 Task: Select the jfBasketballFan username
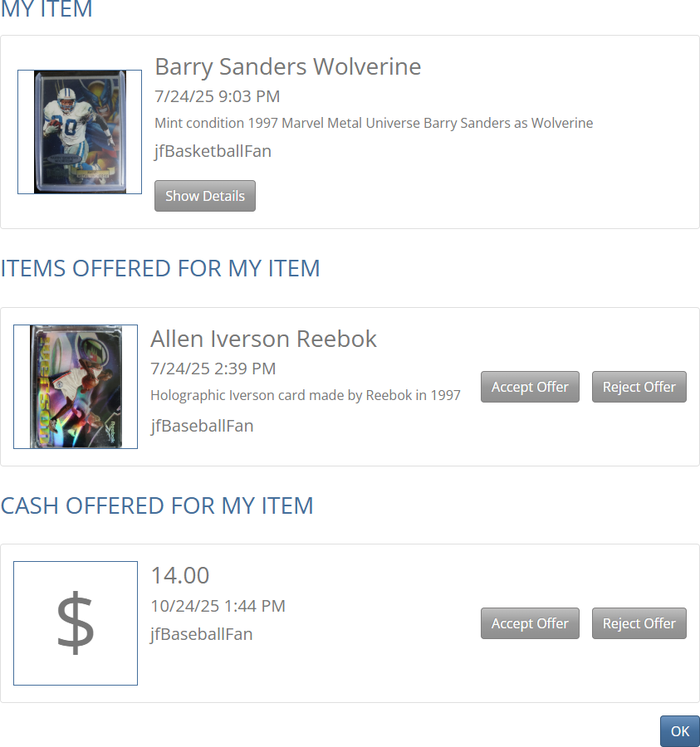213,151
